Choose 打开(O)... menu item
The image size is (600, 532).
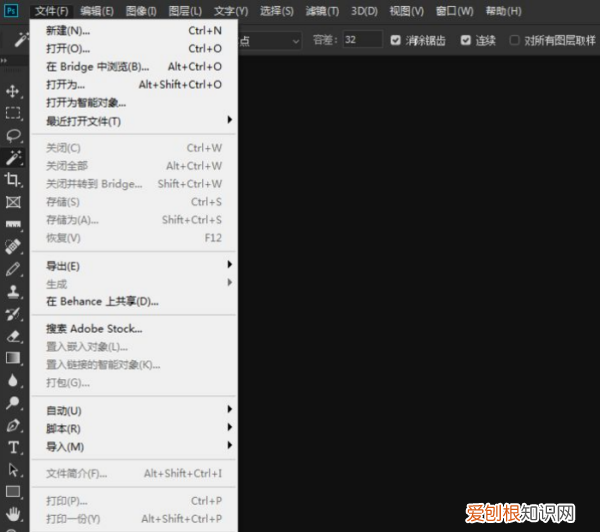[134, 49]
